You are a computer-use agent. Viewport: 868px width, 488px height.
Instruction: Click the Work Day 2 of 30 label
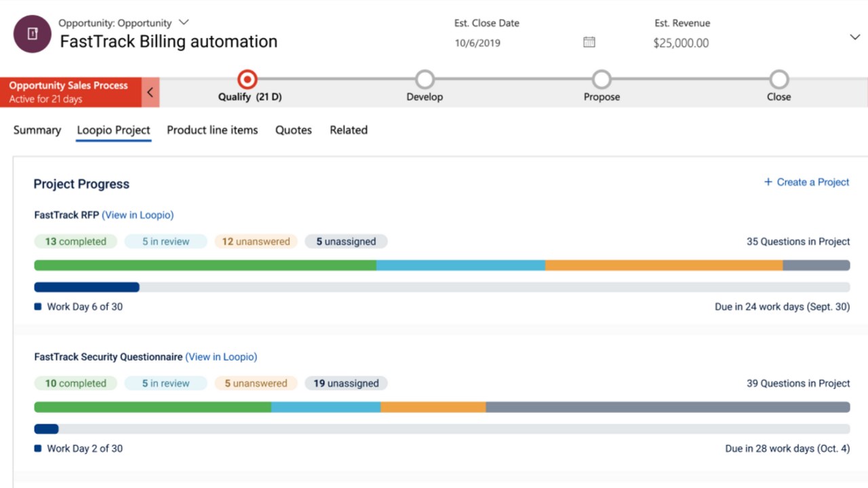click(x=85, y=448)
